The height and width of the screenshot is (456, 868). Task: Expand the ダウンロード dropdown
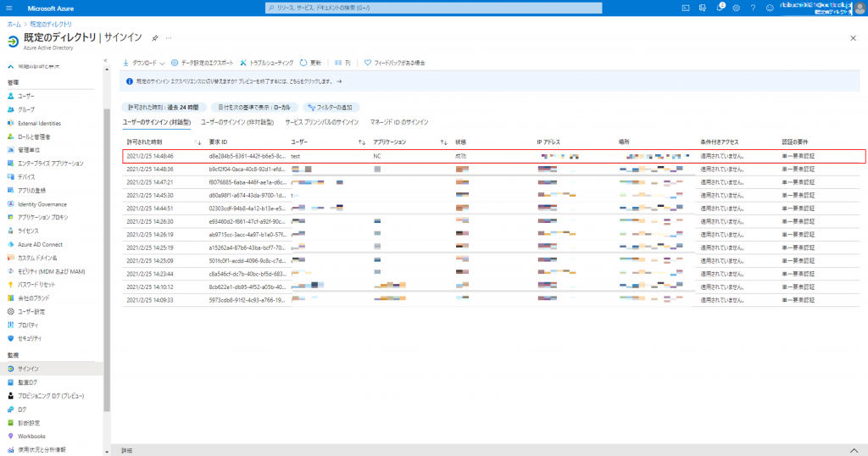(144, 63)
